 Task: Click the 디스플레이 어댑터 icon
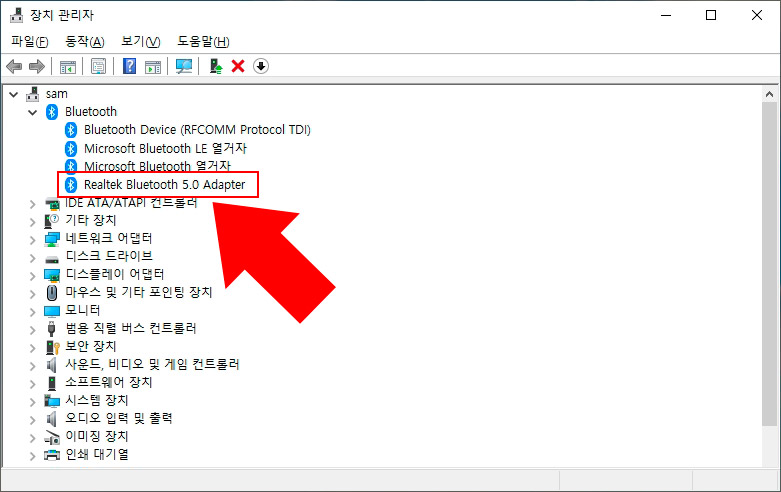coord(52,275)
